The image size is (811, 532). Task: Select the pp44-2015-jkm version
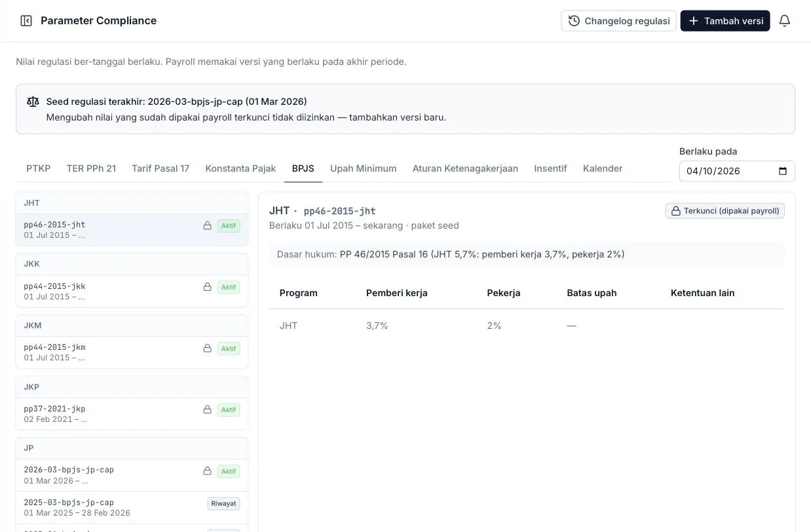(x=132, y=352)
